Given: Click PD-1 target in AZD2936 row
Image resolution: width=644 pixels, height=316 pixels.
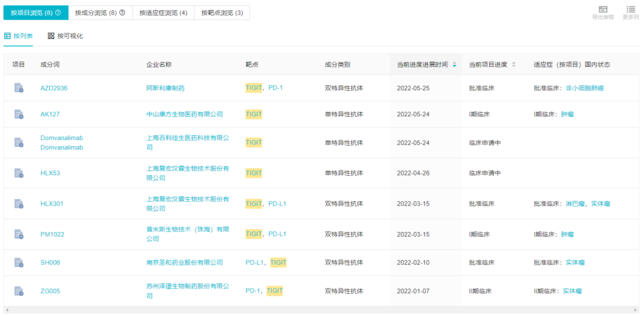Looking at the screenshot, I should [275, 88].
